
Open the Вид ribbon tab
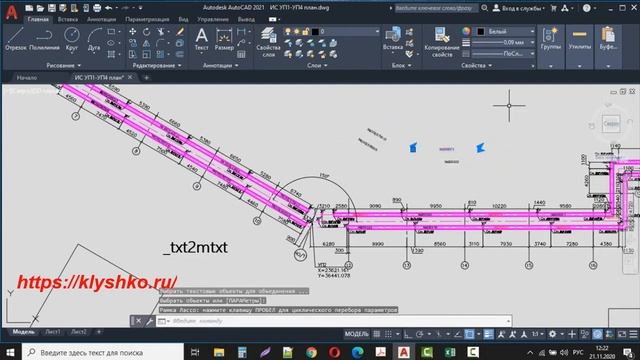point(183,19)
